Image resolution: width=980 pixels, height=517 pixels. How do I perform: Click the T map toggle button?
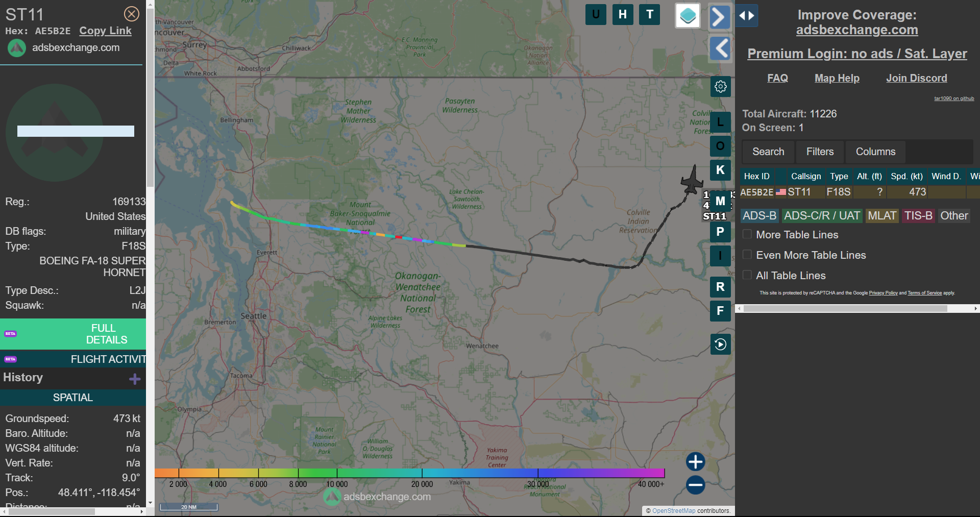tap(650, 14)
